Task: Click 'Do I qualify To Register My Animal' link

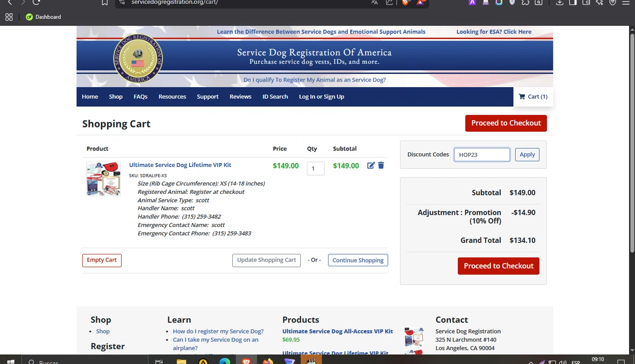Action: pyautogui.click(x=315, y=80)
